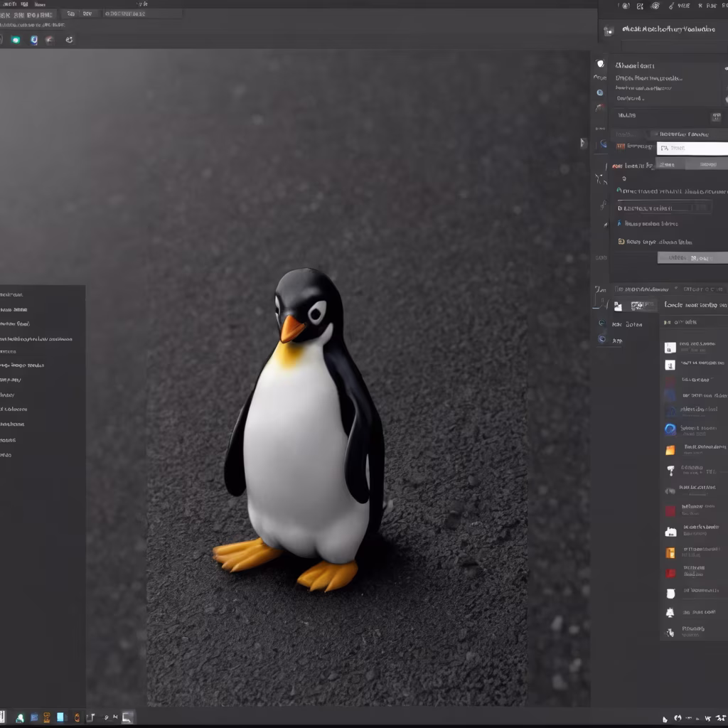Open the small square dropdown in properties header
The width and height of the screenshot is (728, 728).
pyautogui.click(x=715, y=117)
